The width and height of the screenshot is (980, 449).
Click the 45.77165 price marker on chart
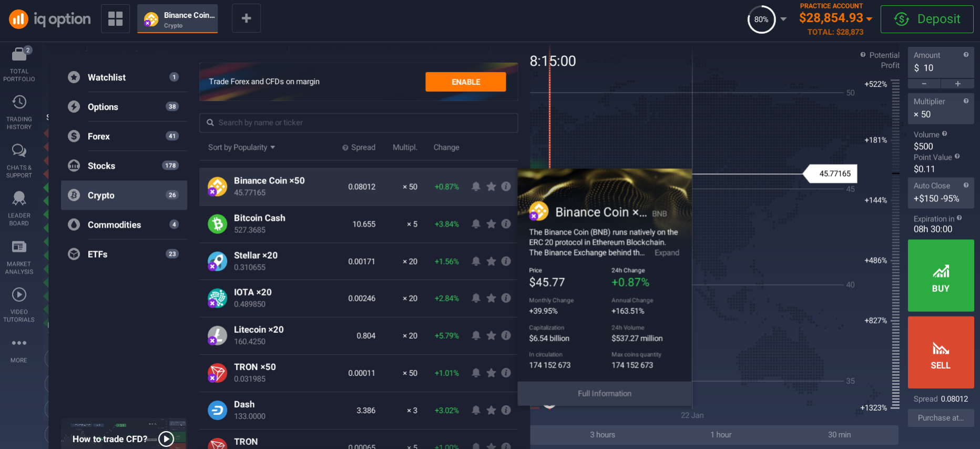(x=831, y=174)
